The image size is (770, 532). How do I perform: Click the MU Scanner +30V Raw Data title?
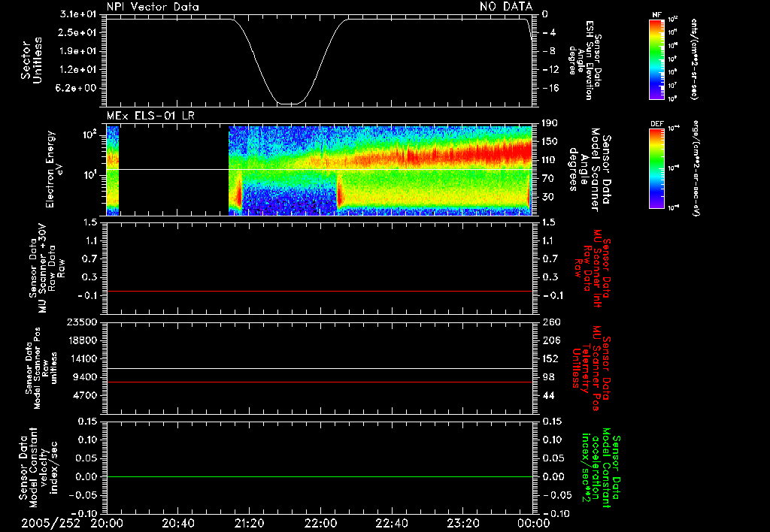(47, 268)
